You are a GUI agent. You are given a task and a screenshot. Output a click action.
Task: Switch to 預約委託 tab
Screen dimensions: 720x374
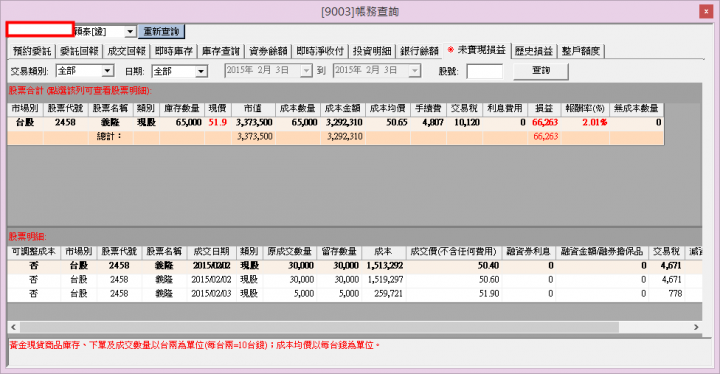tap(32, 51)
